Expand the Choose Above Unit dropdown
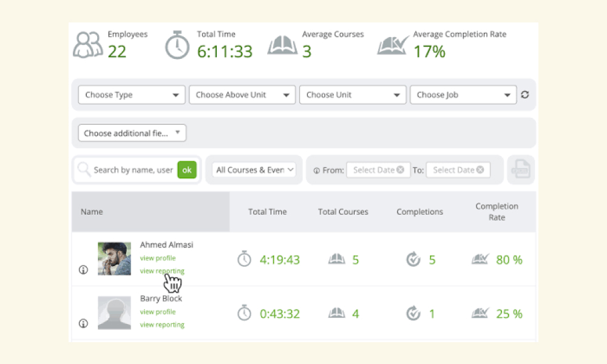The image size is (607, 364). (242, 95)
